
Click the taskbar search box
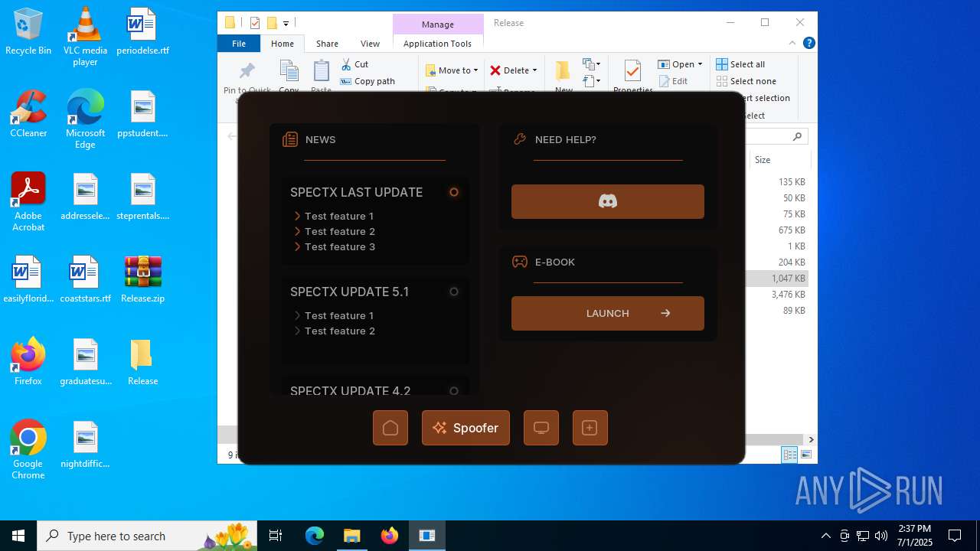point(149,536)
